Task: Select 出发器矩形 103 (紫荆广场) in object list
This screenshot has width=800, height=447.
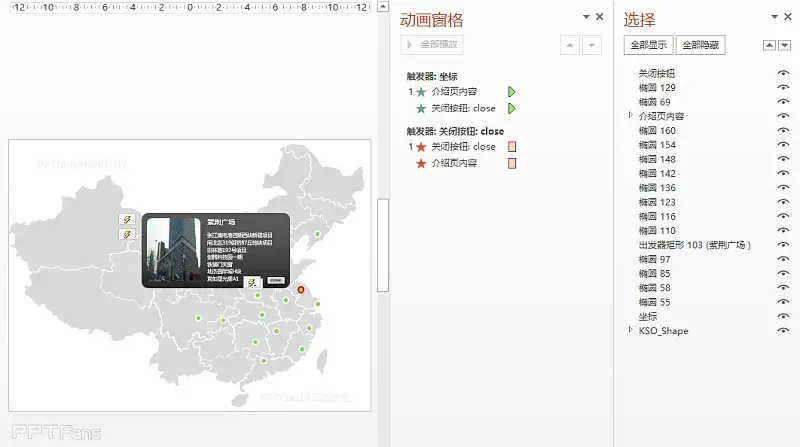Action: tap(694, 245)
